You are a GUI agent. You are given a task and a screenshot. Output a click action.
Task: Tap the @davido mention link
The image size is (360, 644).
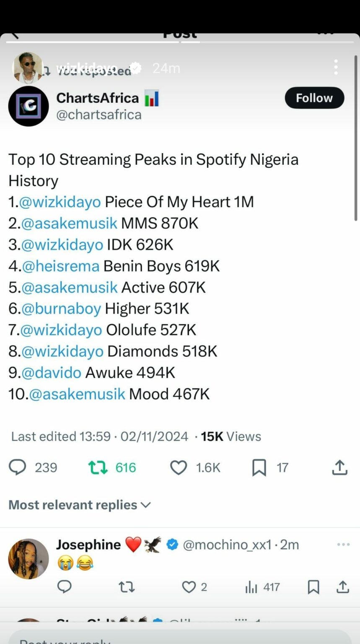(x=51, y=372)
